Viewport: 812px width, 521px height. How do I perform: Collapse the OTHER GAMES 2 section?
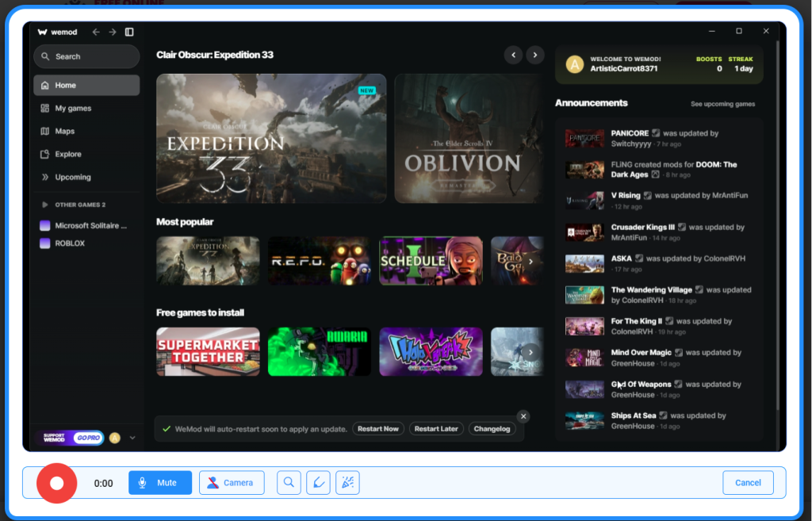coord(74,205)
